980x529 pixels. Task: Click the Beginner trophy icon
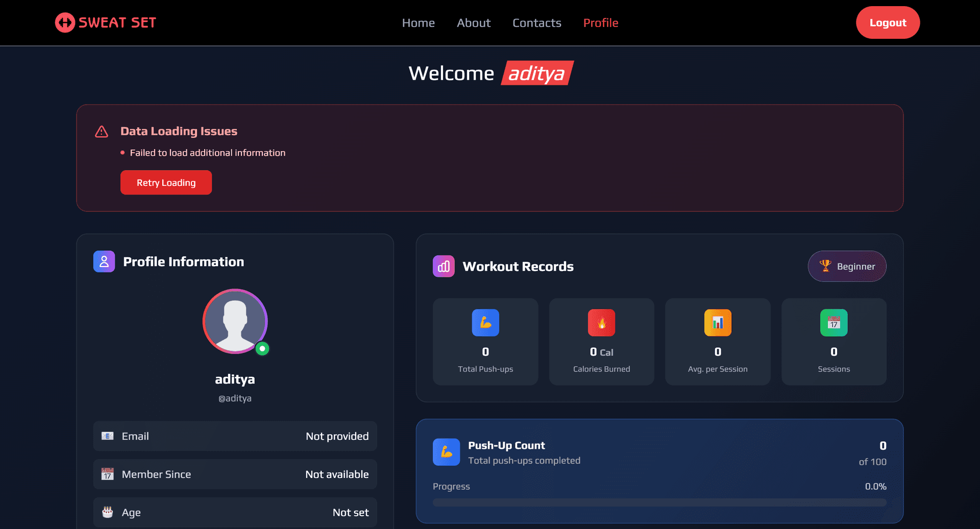click(825, 266)
